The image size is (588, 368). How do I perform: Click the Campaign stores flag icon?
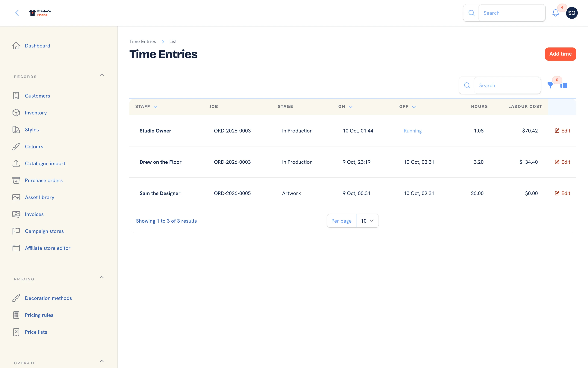pos(16,231)
